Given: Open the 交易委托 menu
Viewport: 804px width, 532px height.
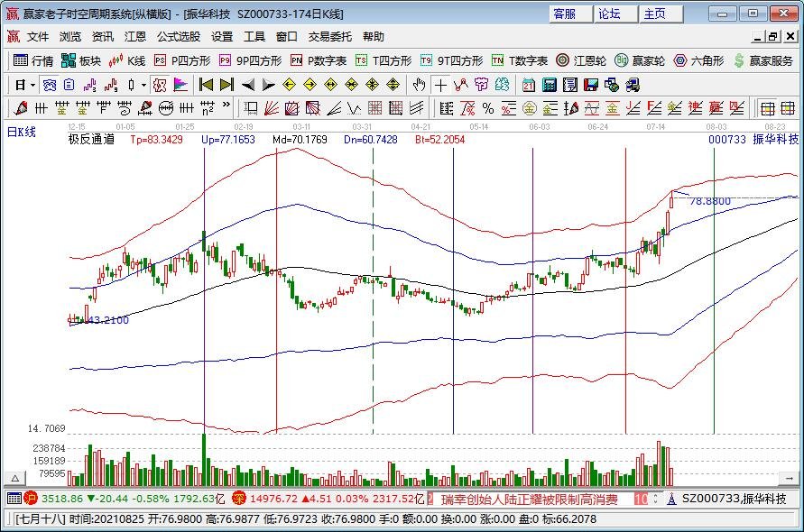Looking at the screenshot, I should click(330, 37).
